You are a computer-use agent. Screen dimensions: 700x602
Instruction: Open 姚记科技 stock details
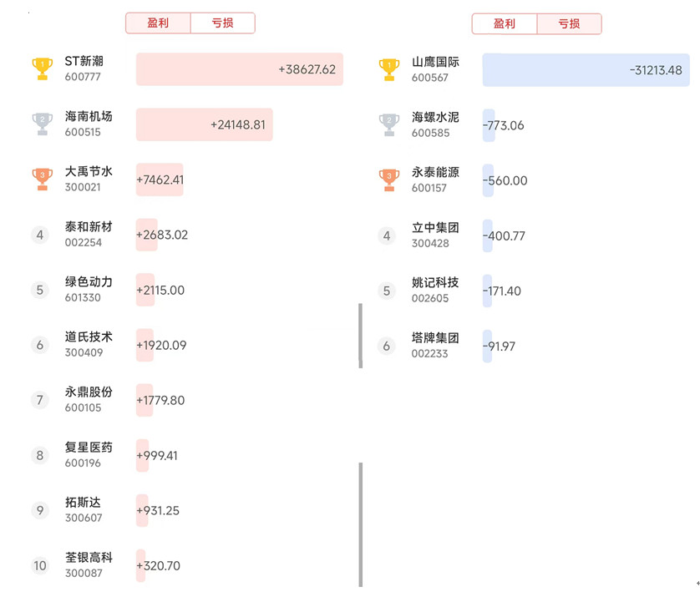point(435,290)
